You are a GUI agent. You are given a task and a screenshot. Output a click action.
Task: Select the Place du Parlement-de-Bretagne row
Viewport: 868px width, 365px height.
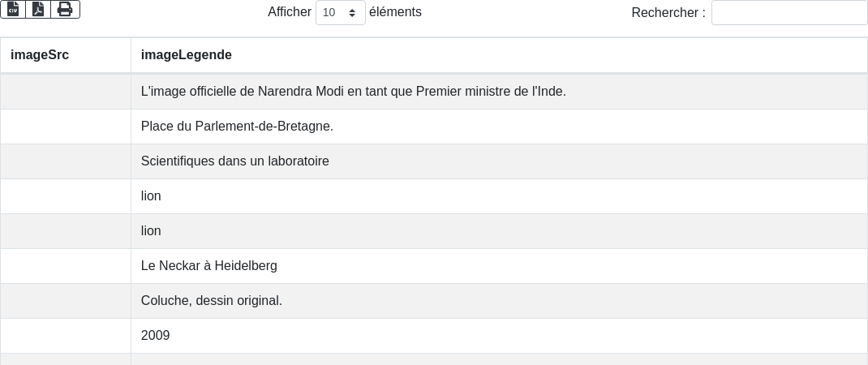pos(434,127)
